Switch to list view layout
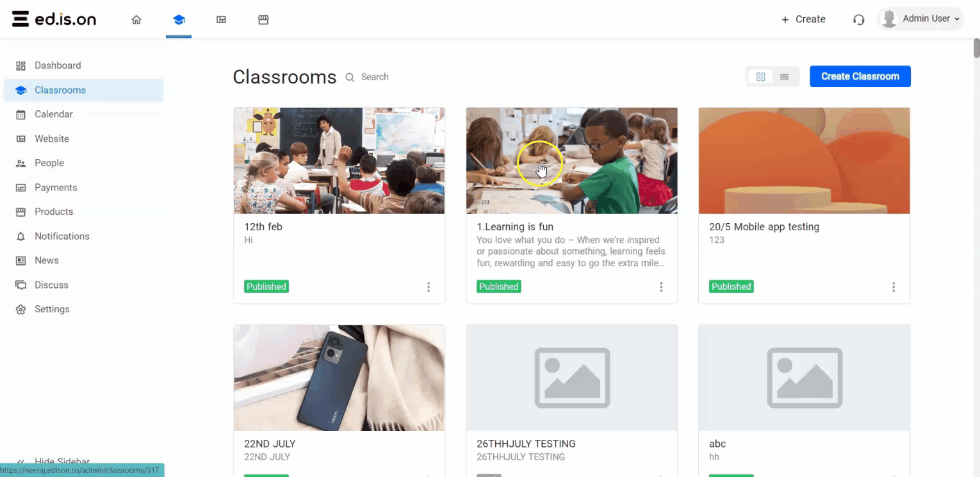Viewport: 980px width, 477px height. point(784,77)
